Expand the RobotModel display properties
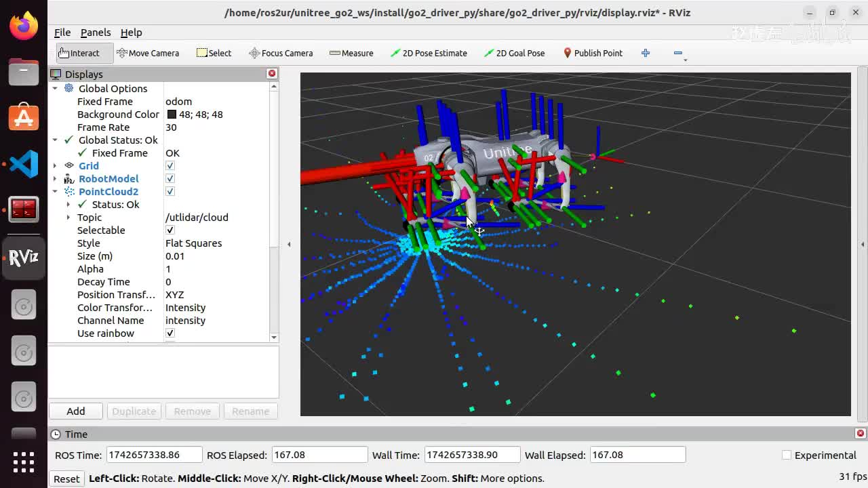Screen dimensions: 868x488 (x=55, y=179)
